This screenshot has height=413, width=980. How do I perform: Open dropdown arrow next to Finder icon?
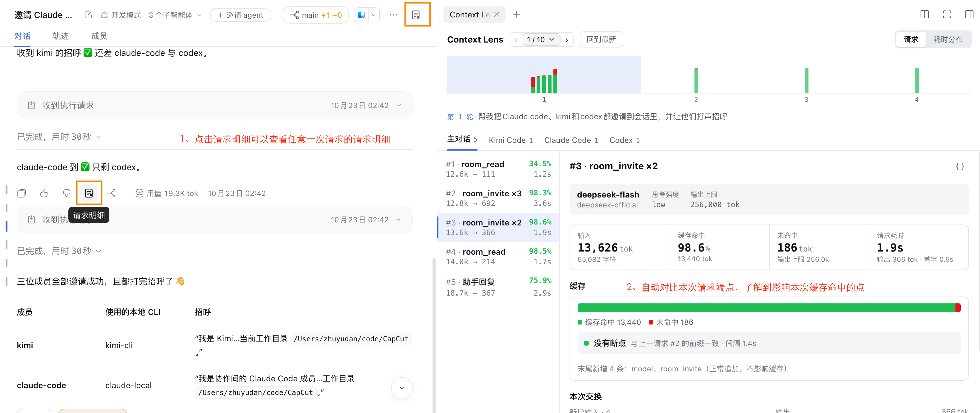click(374, 15)
